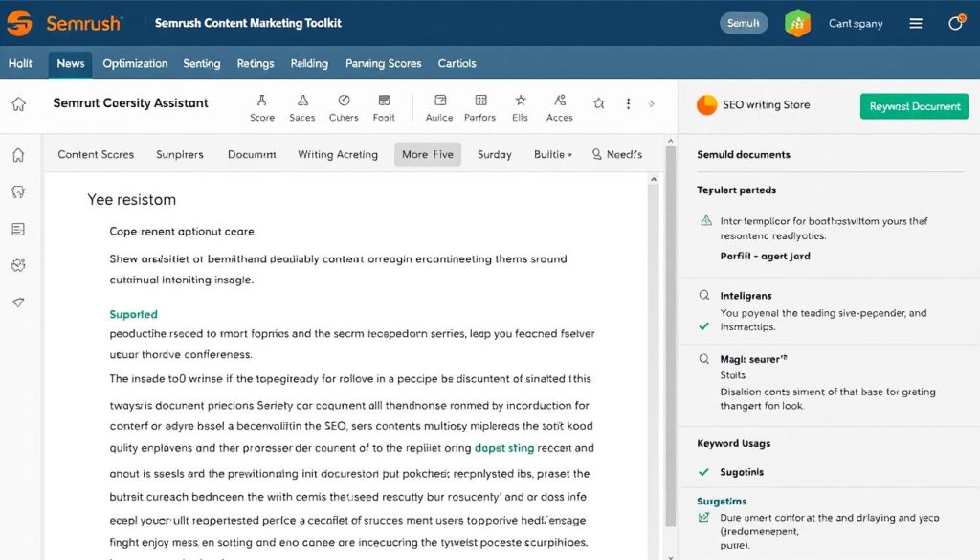Toggle the Inteligrans suggestion check
This screenshot has height=560, width=980.
tap(702, 324)
